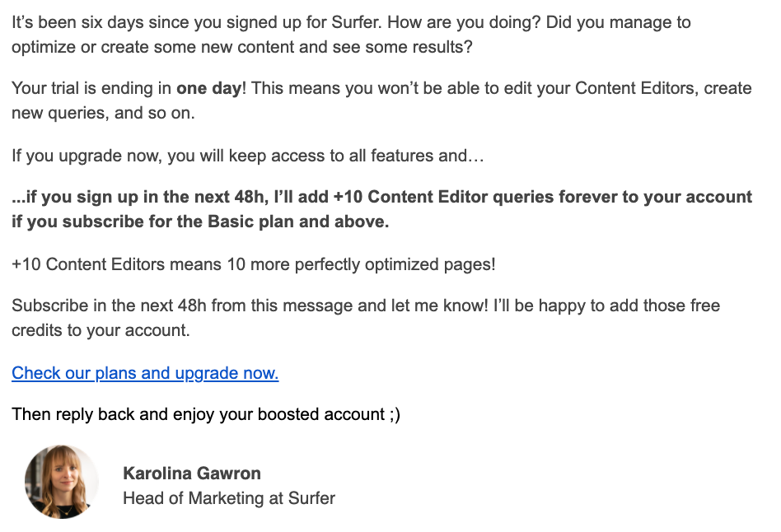Screen dimensions: 781x532
Task: Click the winking ';)' emoticon
Action: [x=395, y=414]
